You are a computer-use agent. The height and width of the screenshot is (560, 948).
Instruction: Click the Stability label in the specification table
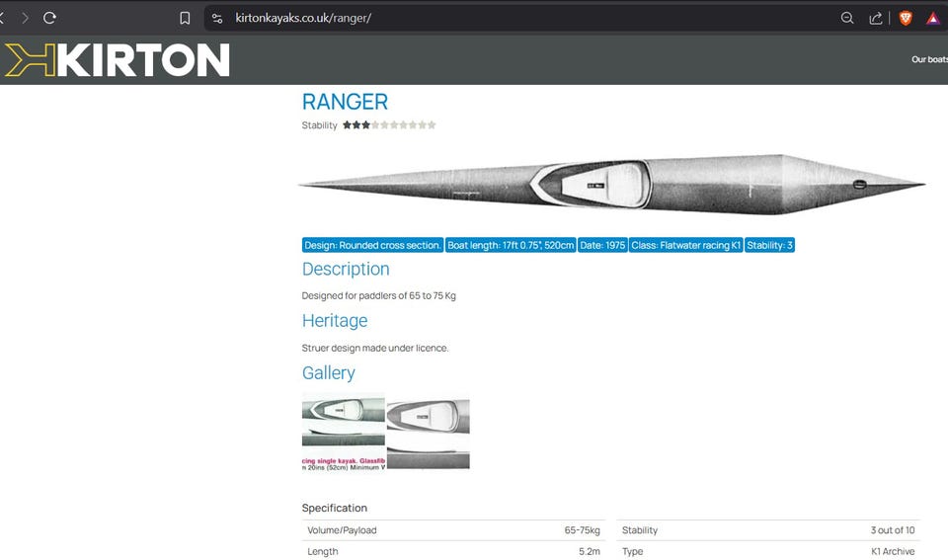[x=640, y=530]
